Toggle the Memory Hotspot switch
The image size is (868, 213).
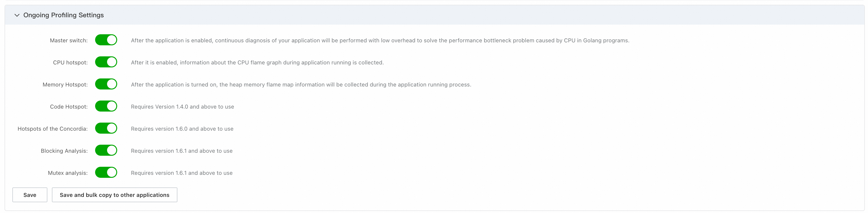(x=106, y=84)
